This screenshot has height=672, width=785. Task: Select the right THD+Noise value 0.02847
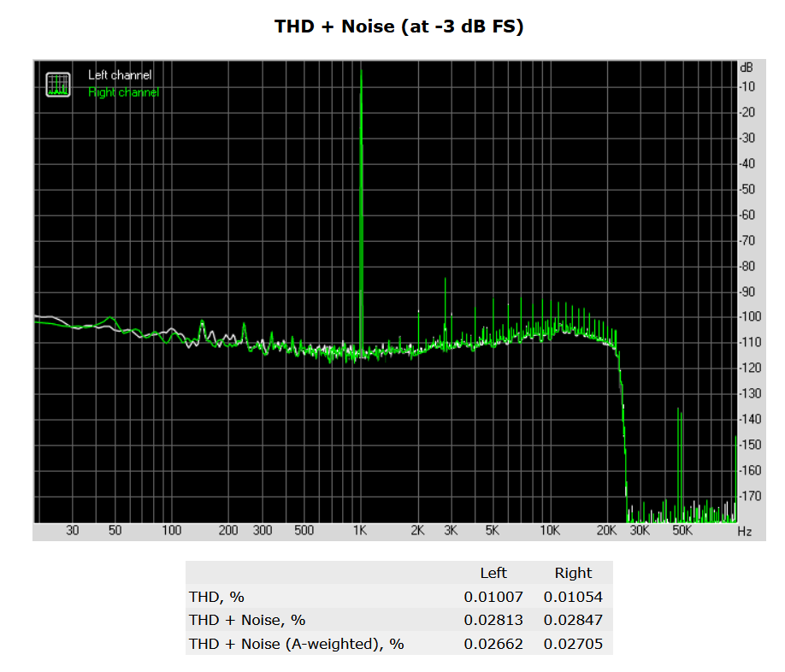click(x=573, y=620)
